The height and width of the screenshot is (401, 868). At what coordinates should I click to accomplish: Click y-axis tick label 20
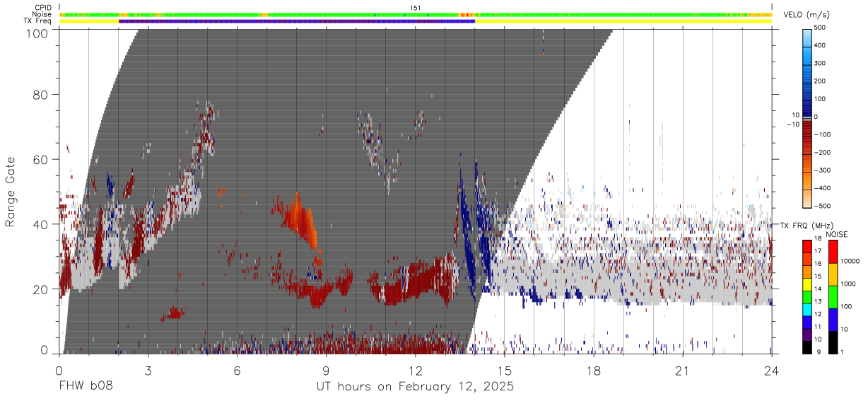pos(42,289)
